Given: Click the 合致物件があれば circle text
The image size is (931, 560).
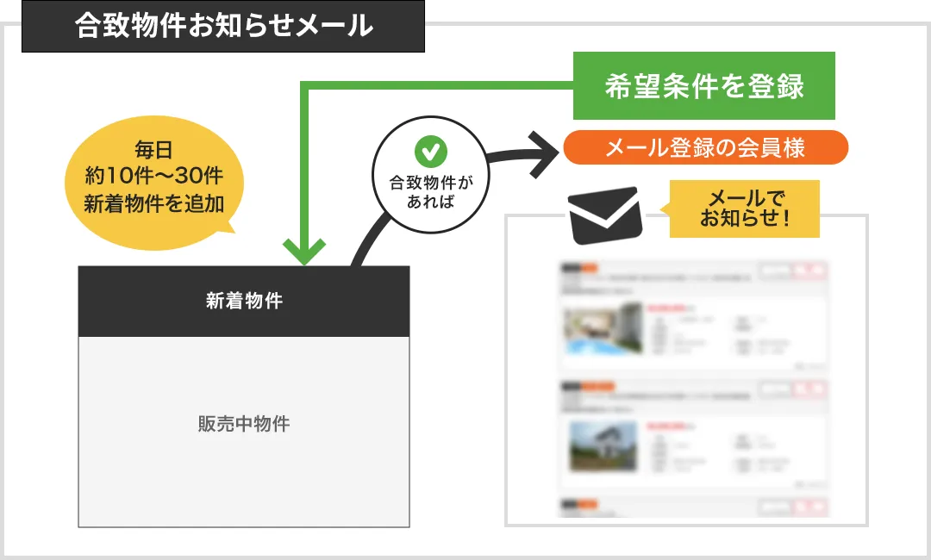Looking at the screenshot, I should (x=430, y=191).
